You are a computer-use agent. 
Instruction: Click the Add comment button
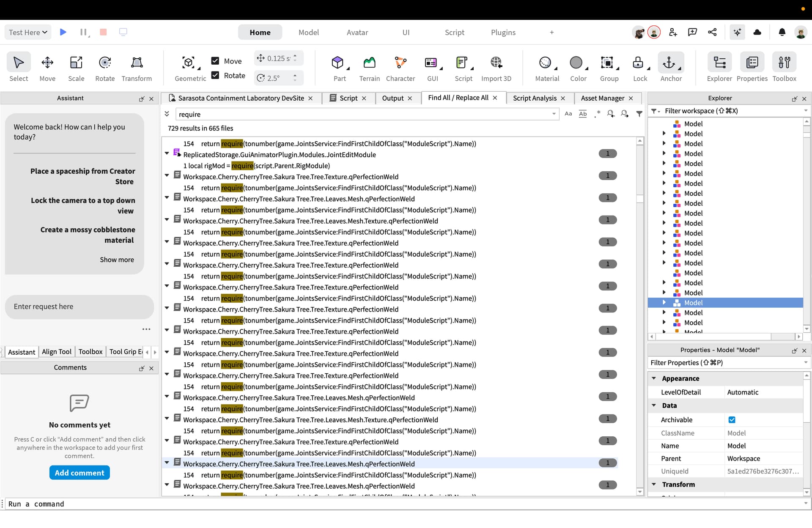80,473
